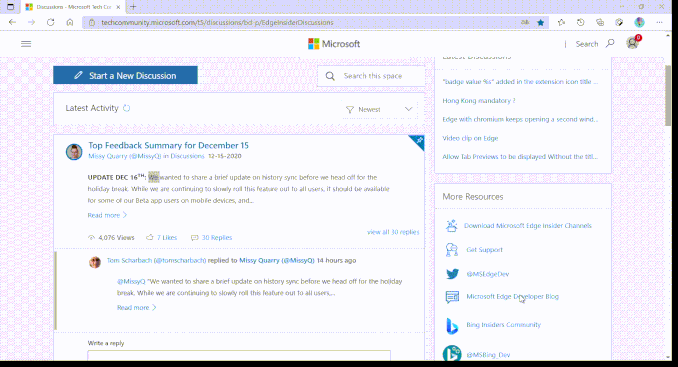The width and height of the screenshot is (678, 367).
Task: Open the Get Support link
Action: (x=484, y=249)
